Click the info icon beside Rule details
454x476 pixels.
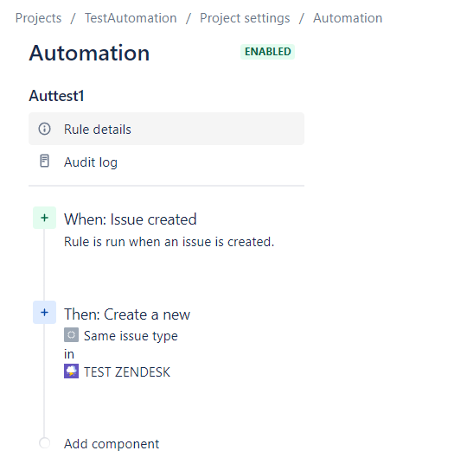[44, 129]
